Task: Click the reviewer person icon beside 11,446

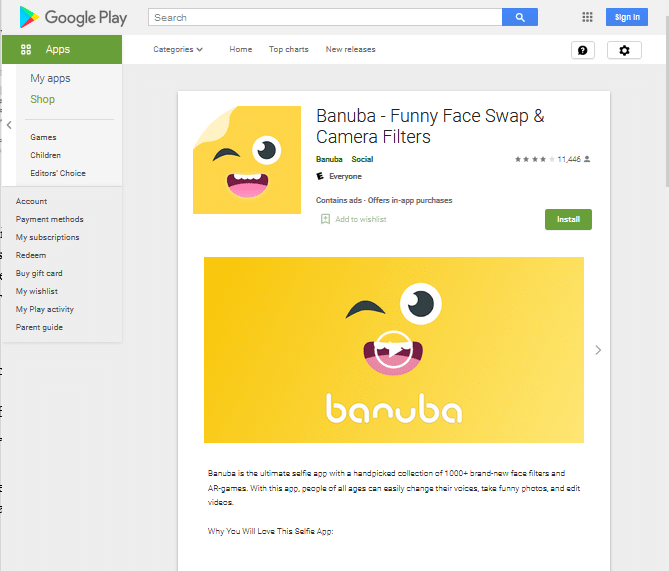Action: (587, 159)
